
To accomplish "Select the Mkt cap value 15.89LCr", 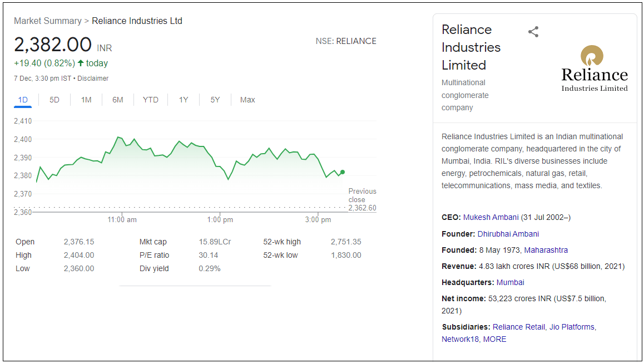I will (x=215, y=242).
